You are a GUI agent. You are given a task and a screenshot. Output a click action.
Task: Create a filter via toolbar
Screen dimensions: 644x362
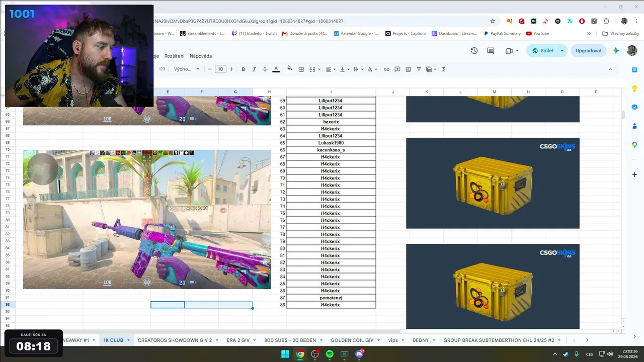[419, 69]
